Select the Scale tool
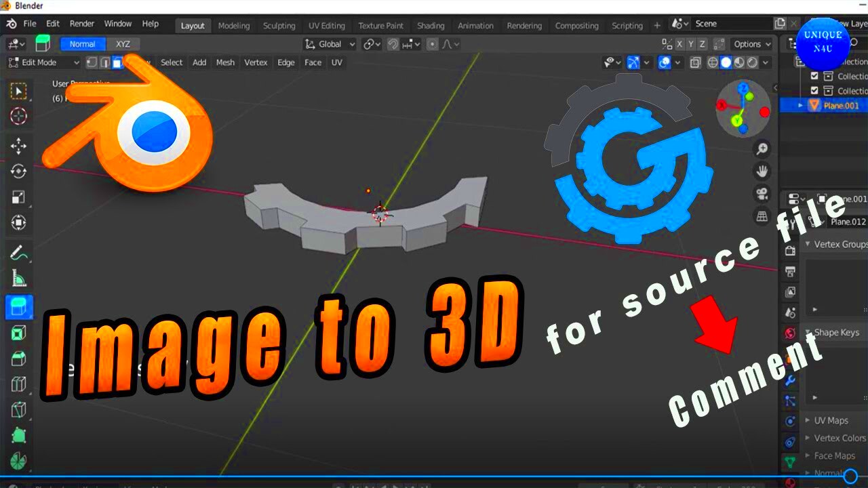This screenshot has height=488, width=868. (18, 197)
